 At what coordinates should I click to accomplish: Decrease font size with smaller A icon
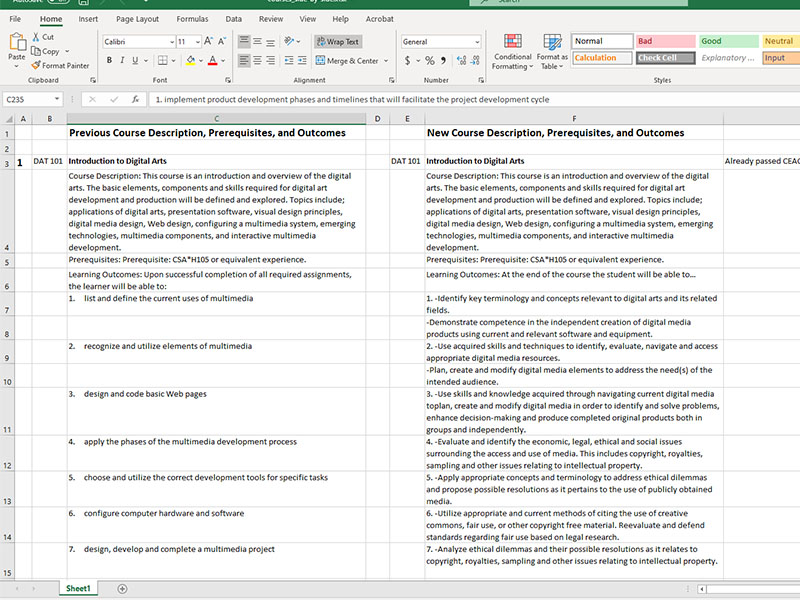[x=222, y=41]
